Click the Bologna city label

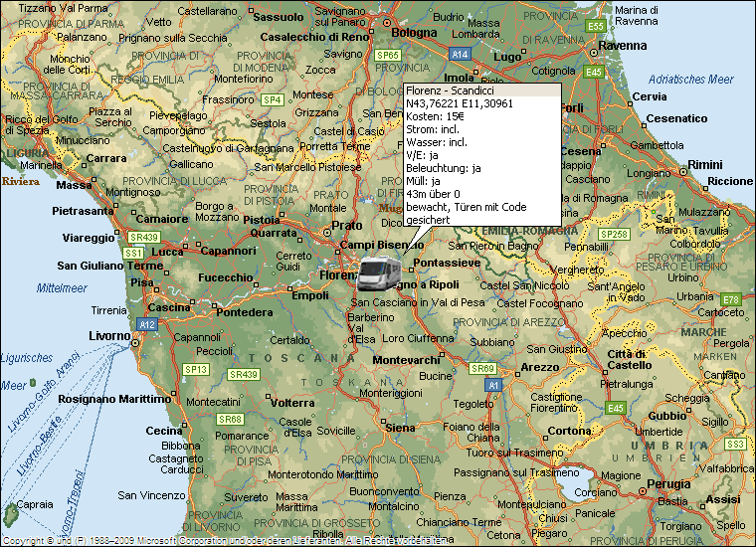click(x=413, y=32)
